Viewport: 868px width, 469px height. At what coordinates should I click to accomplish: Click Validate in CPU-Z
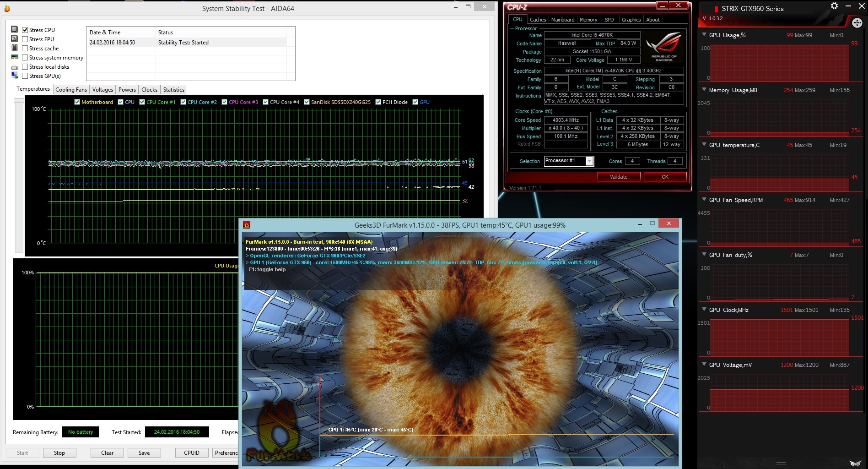(x=619, y=177)
